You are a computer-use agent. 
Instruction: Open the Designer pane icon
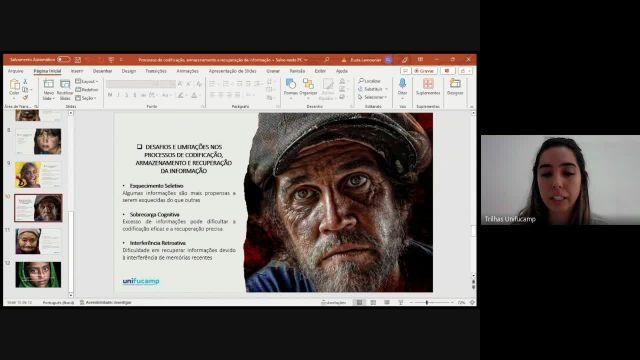[x=455, y=87]
